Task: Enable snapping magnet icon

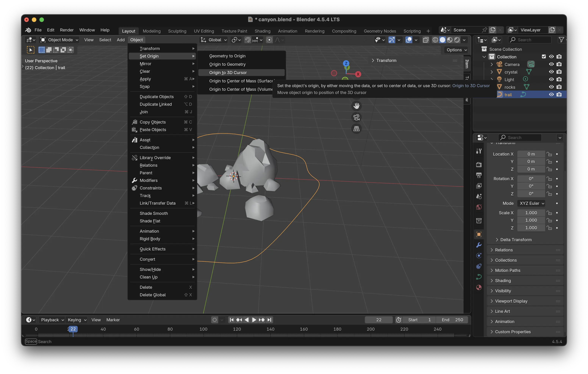Action: click(248, 40)
